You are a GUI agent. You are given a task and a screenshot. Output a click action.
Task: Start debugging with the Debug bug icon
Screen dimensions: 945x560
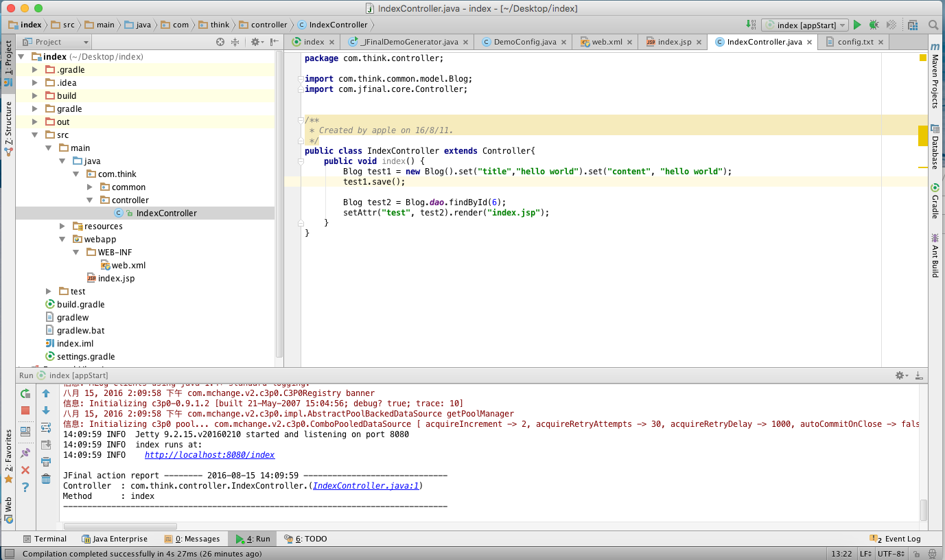(874, 25)
